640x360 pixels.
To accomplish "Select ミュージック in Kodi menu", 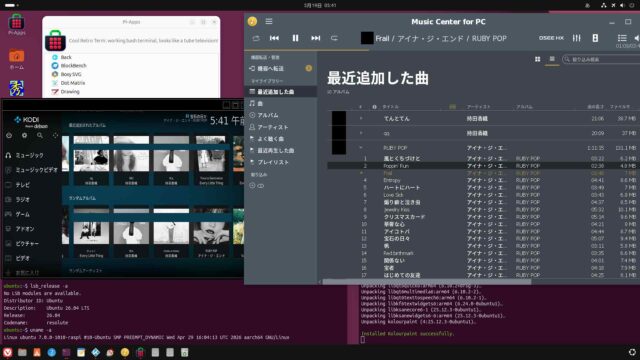I will (29, 156).
